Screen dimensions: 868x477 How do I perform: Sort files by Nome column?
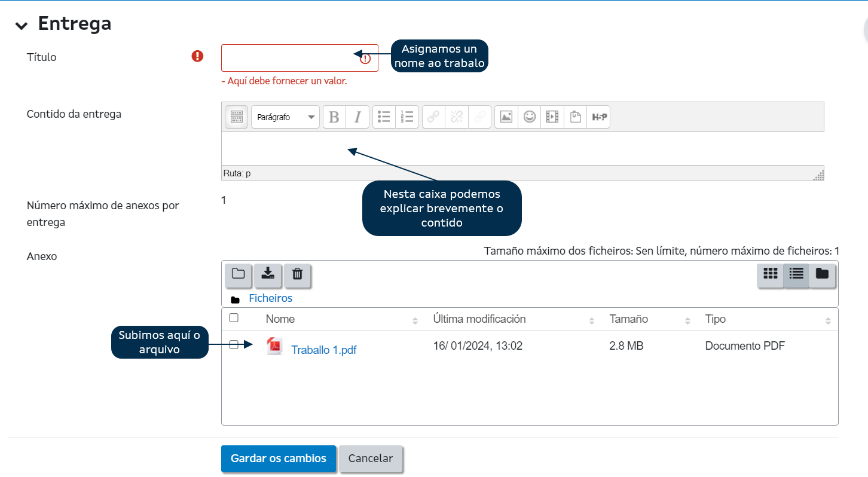pyautogui.click(x=280, y=319)
